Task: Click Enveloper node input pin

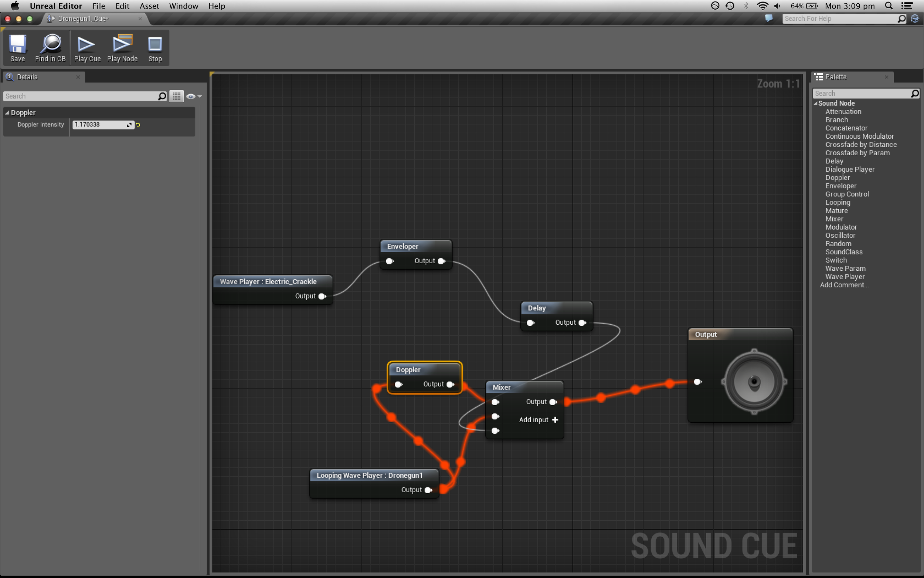Action: pyautogui.click(x=390, y=261)
